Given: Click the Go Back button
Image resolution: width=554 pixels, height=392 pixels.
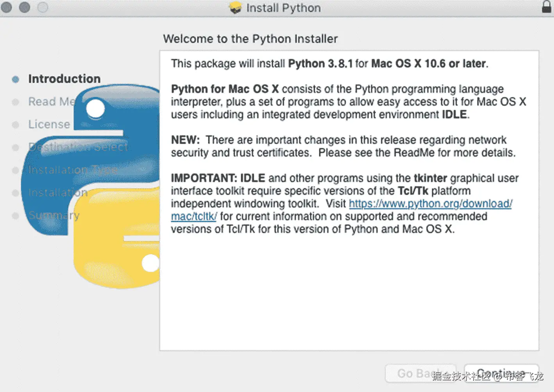Looking at the screenshot, I should tap(421, 372).
